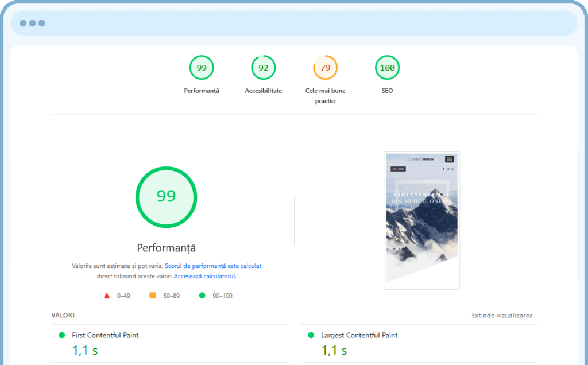Open the 'Scorul de performanță este calculat' link
588x365 pixels.
[213, 266]
